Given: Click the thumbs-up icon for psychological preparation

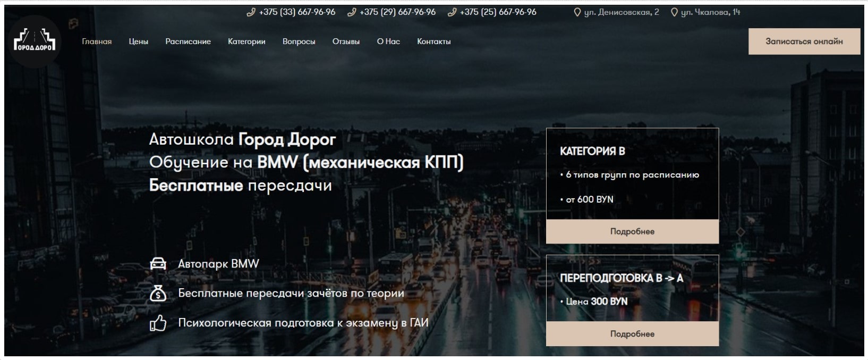Looking at the screenshot, I should click(158, 323).
